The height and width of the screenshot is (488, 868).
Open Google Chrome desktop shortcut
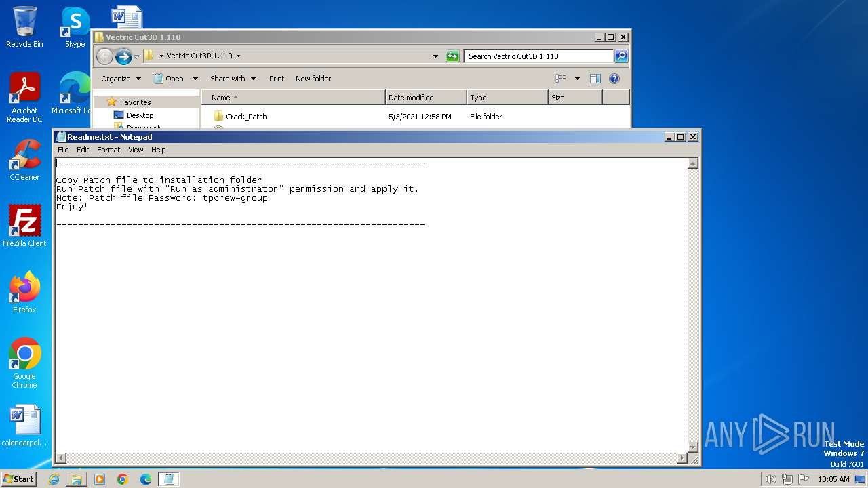tap(24, 363)
